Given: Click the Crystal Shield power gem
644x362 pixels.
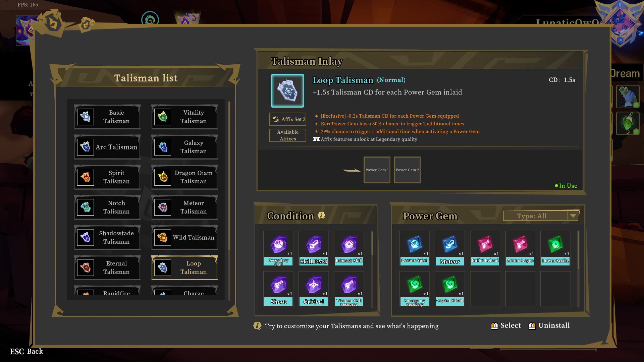Looking at the screenshot, I should [x=449, y=289].
